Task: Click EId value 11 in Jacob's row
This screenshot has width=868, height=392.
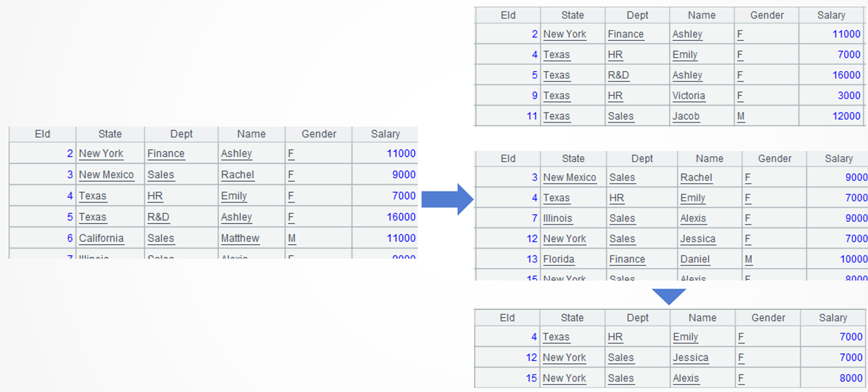Action: pos(532,116)
